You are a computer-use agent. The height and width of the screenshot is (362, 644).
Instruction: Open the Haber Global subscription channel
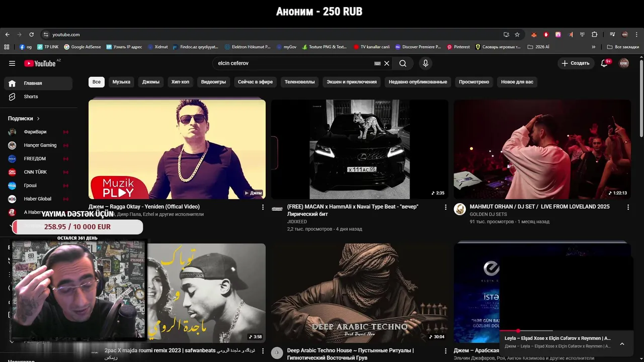(38, 199)
